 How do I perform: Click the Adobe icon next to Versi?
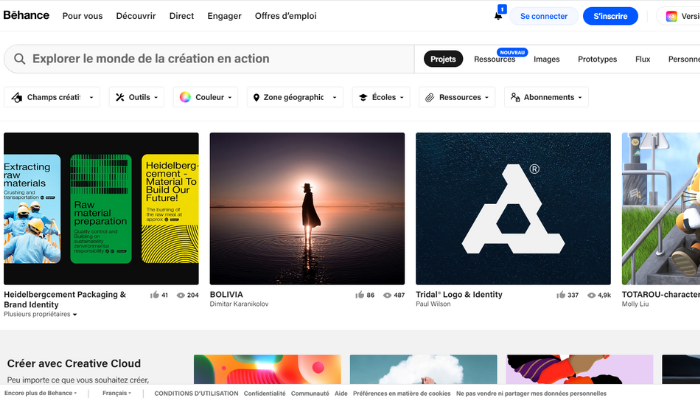click(x=671, y=16)
